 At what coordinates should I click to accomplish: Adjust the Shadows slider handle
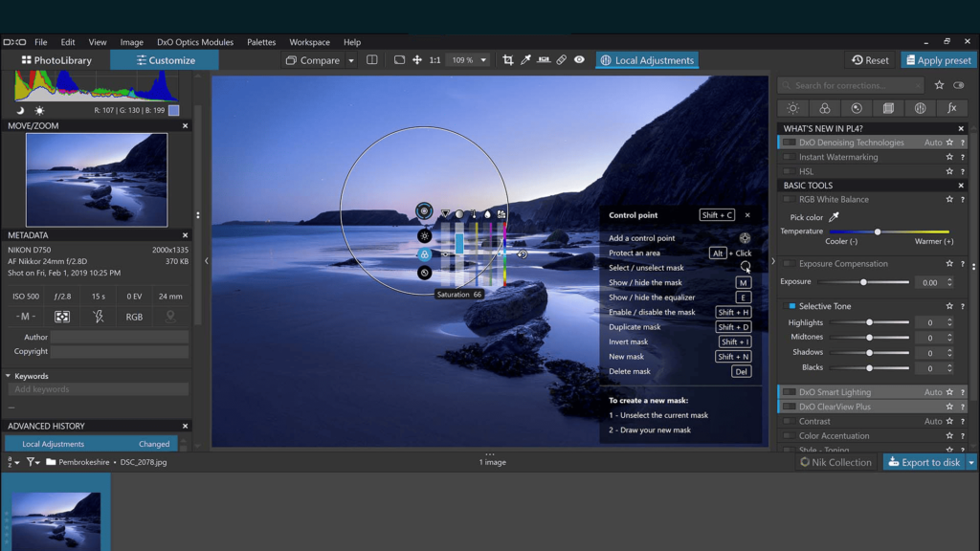[x=869, y=352]
